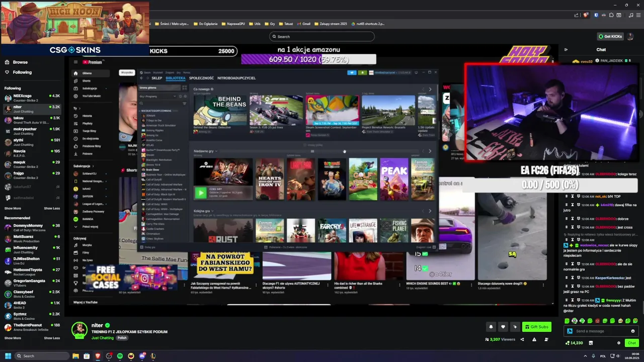This screenshot has width=644, height=362.
Task: Open NEEXcsgo channel in Following list
Action: click(32, 98)
